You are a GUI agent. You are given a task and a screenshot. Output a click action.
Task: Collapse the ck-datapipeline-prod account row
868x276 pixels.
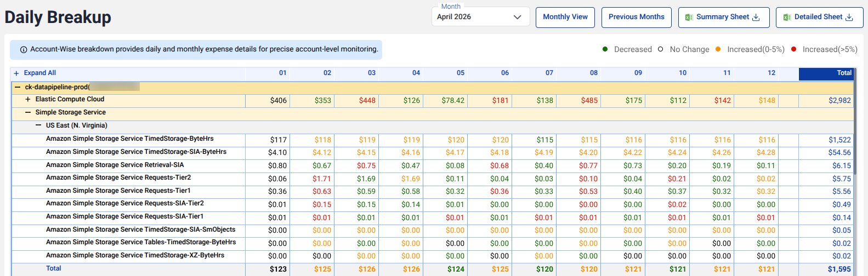coord(18,87)
